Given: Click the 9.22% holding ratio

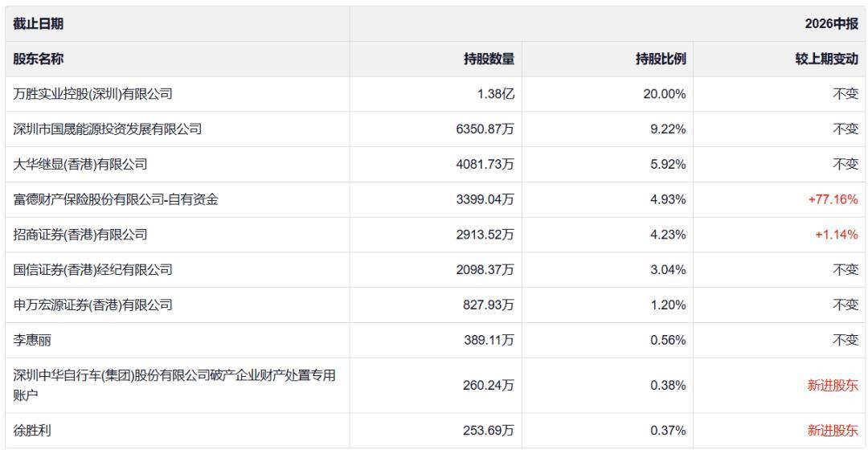Looking at the screenshot, I should [x=668, y=129].
